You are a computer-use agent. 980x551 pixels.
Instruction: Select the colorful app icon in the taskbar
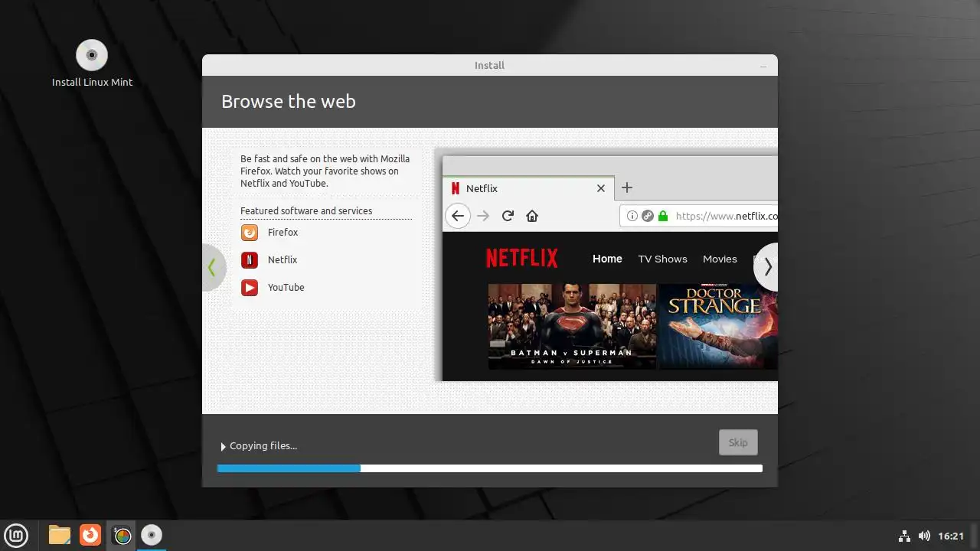(x=122, y=535)
